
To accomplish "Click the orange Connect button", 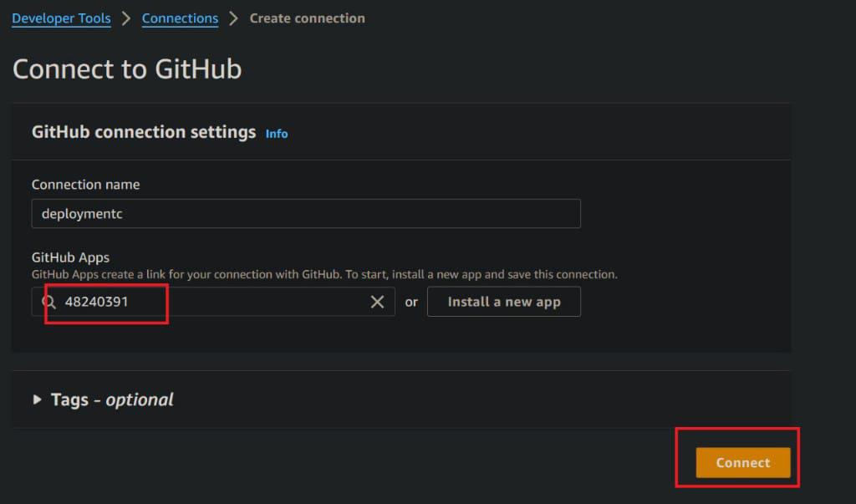I will tap(742, 462).
